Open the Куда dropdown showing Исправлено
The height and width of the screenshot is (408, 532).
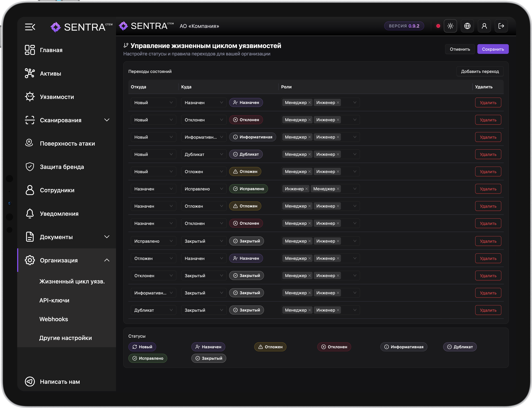(x=204, y=189)
